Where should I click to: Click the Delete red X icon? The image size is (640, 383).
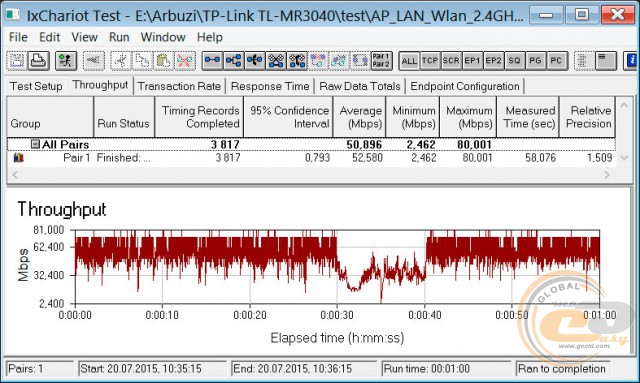tap(184, 61)
